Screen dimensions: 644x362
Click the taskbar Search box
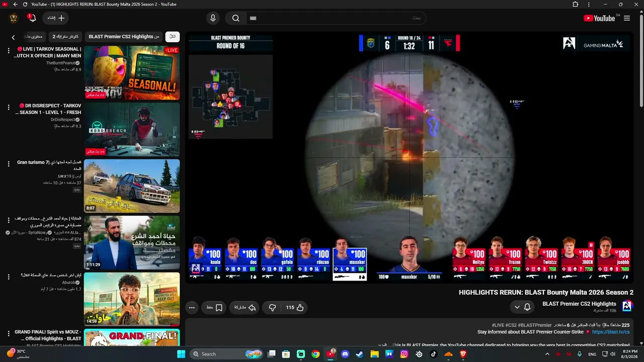tap(227, 354)
